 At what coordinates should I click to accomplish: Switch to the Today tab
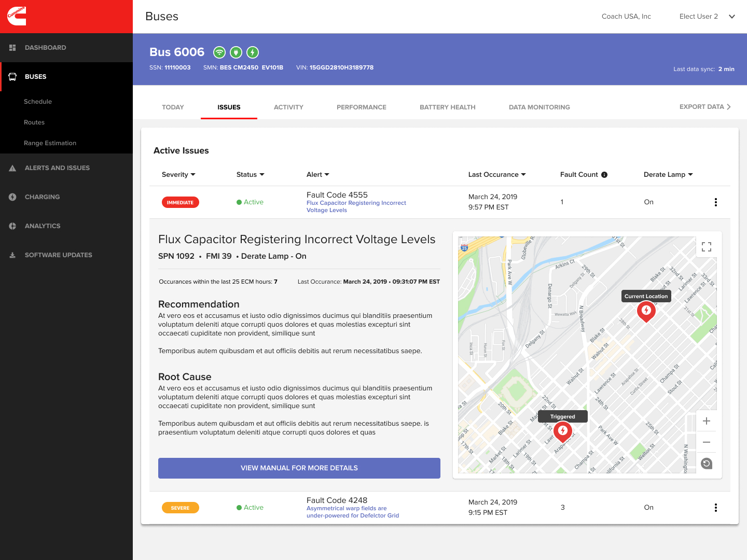[x=173, y=107]
